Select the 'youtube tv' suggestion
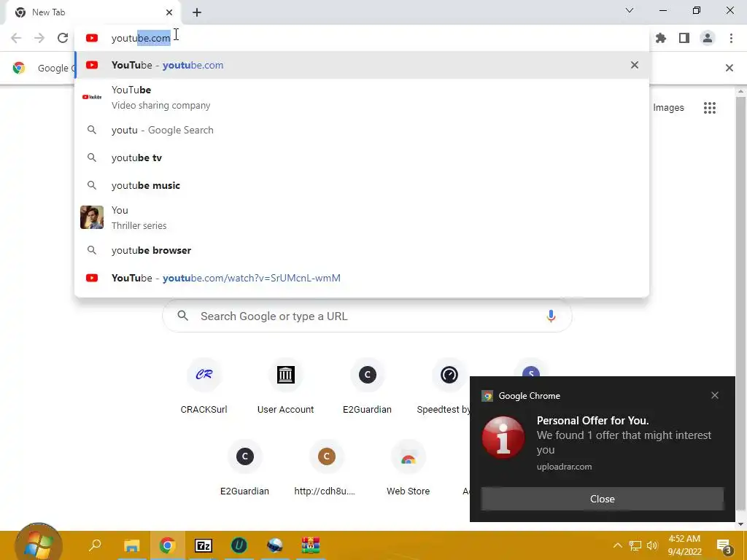Viewport: 747px width, 560px height. point(362,157)
